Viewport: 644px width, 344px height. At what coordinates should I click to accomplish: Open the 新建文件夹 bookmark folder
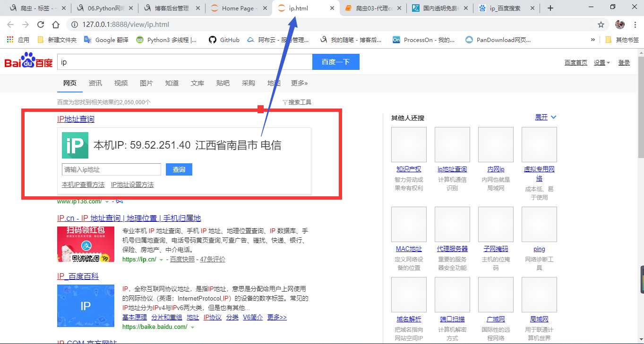[x=57, y=40]
